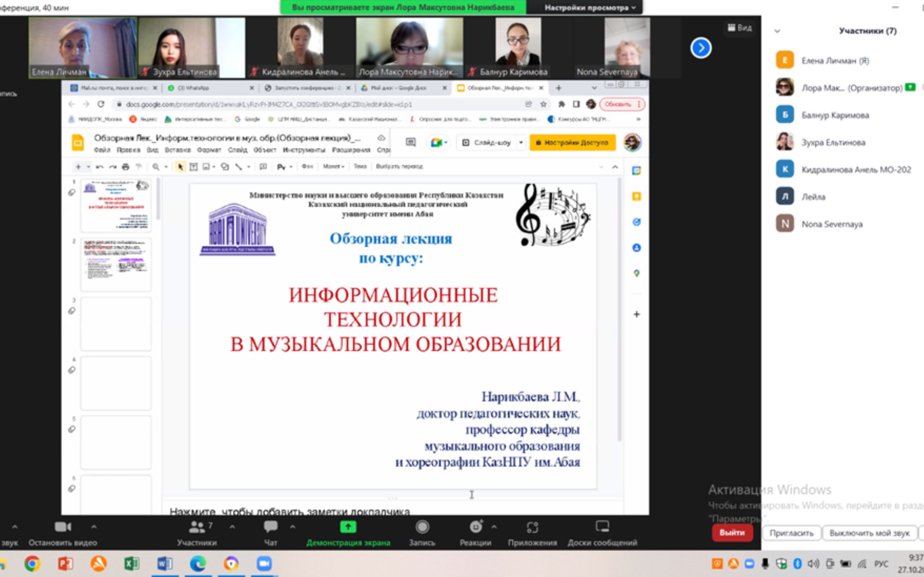Click the red Выйти leave button
The image size is (924, 577).
click(x=732, y=533)
